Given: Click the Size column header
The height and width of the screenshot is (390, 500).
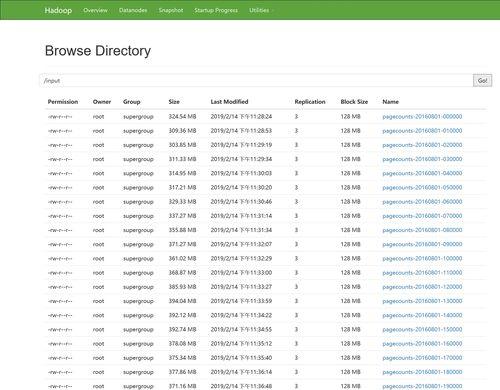Looking at the screenshot, I should [174, 102].
